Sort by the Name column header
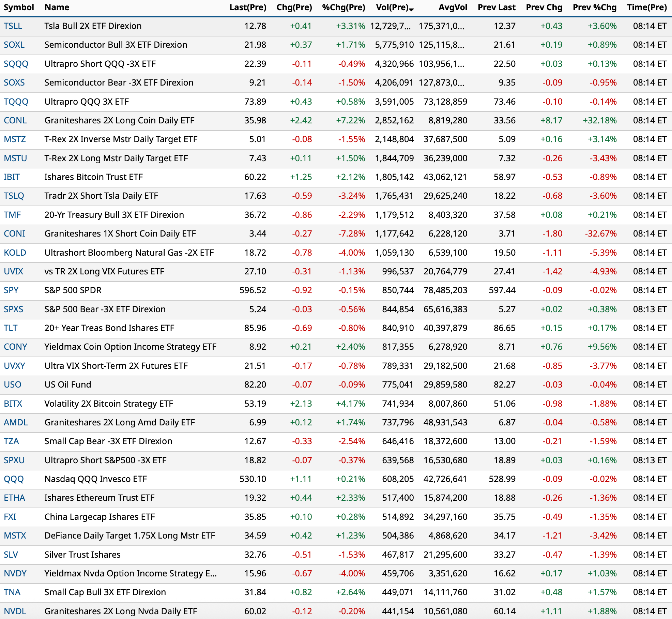 (x=57, y=7)
